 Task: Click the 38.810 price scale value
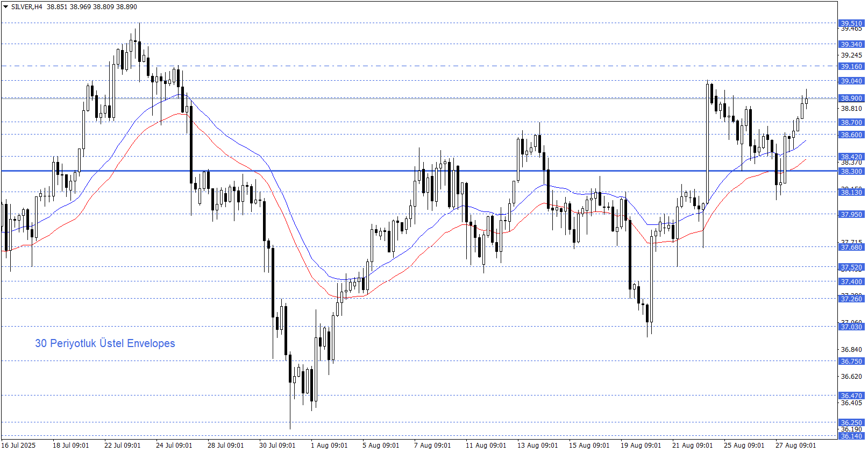click(851, 109)
